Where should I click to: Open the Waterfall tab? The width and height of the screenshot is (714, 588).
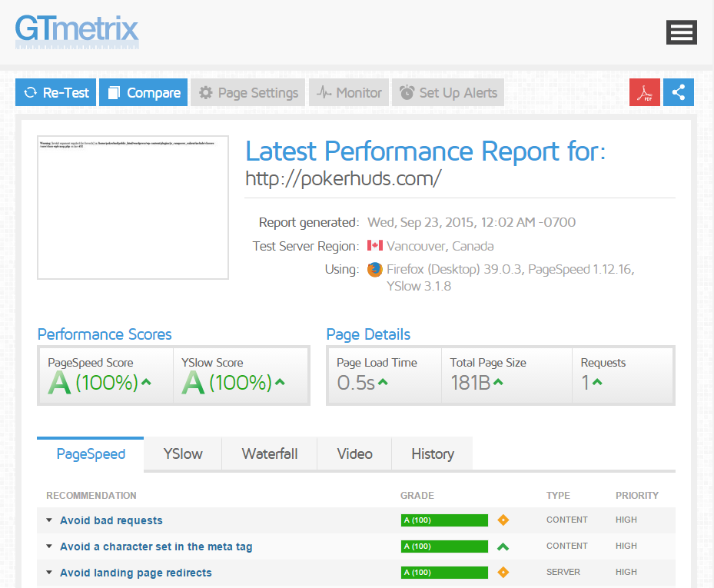pyautogui.click(x=270, y=453)
